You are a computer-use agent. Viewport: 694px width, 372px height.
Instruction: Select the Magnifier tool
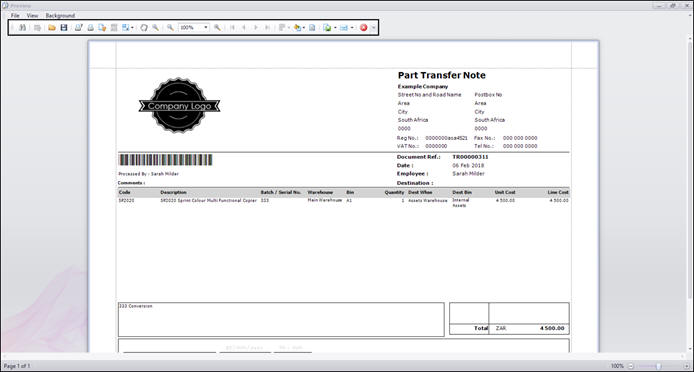[x=155, y=27]
